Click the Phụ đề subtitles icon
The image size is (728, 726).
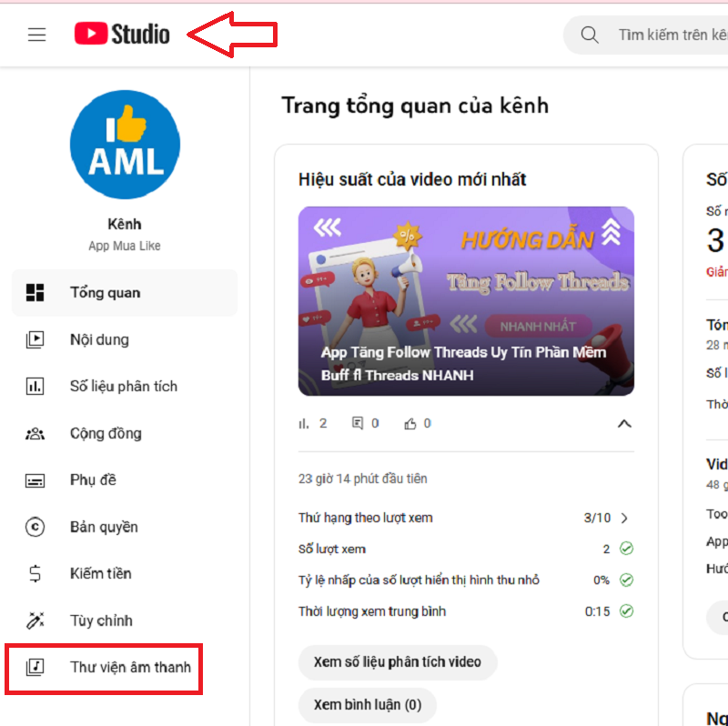[35, 480]
